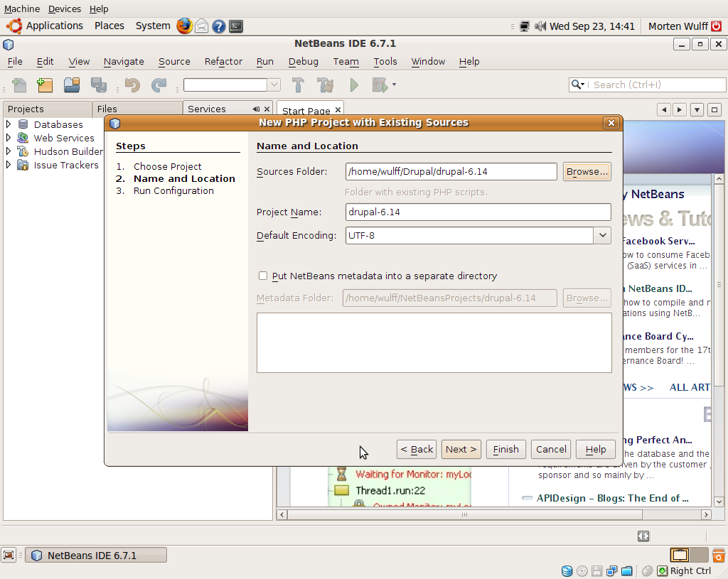Switch to the Projects tab
Screen dimensions: 728x579
click(x=48, y=109)
